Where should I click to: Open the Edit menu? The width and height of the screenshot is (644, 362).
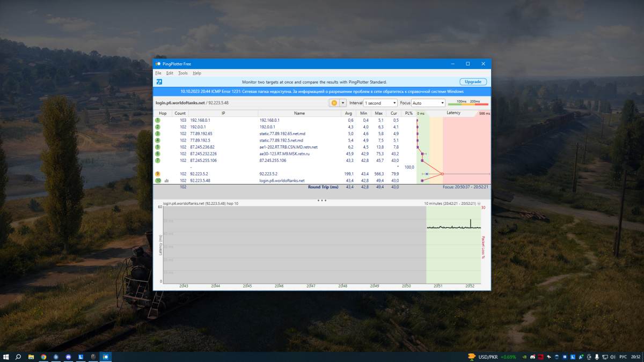click(x=170, y=73)
